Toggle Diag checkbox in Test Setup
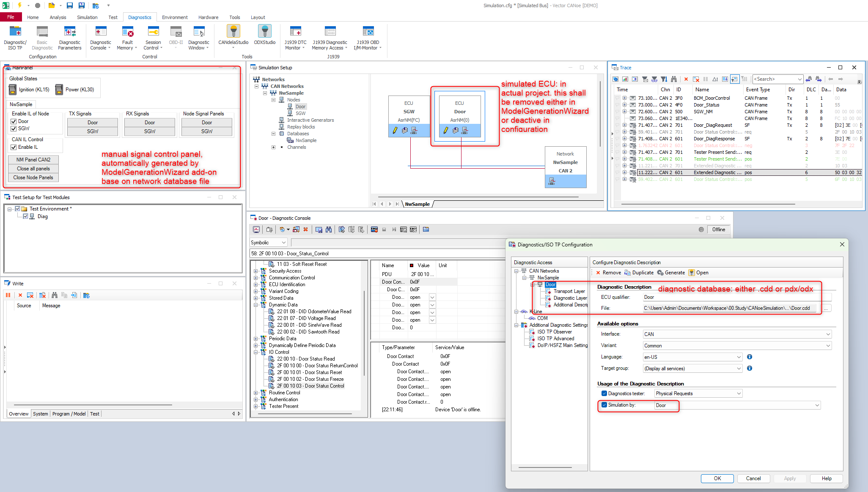This screenshot has height=492, width=868. [26, 216]
